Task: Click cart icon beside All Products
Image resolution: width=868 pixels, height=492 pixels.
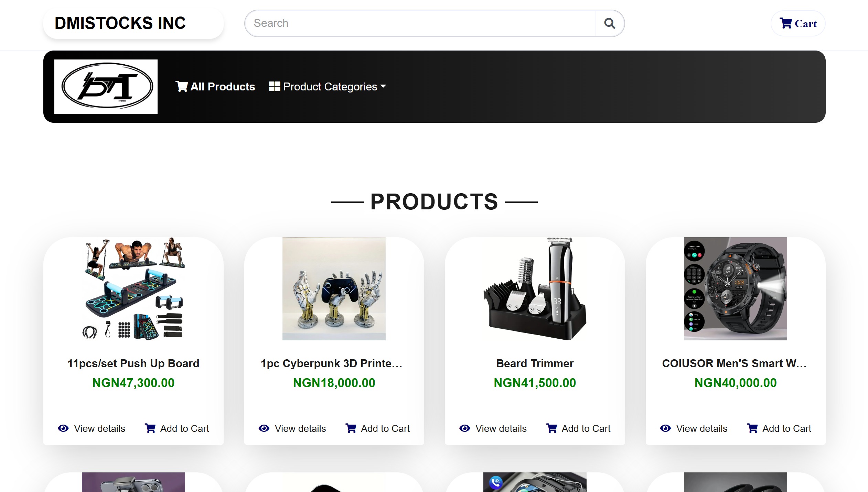Action: tap(181, 86)
